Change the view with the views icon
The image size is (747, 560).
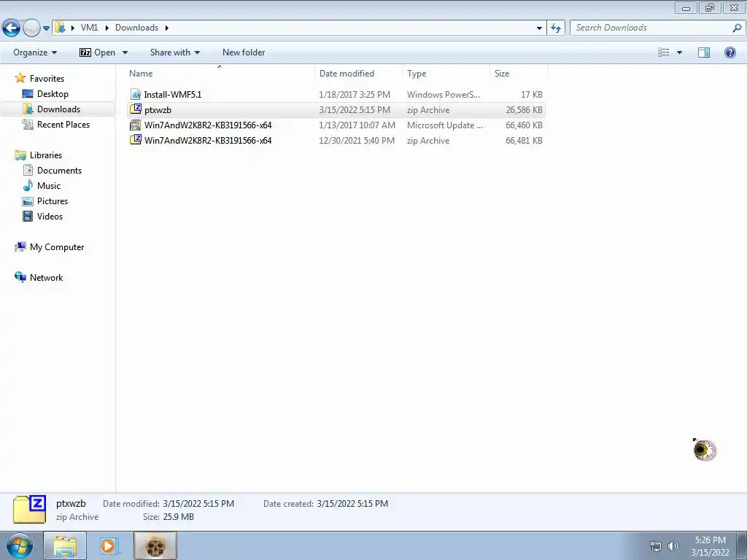pyautogui.click(x=664, y=52)
